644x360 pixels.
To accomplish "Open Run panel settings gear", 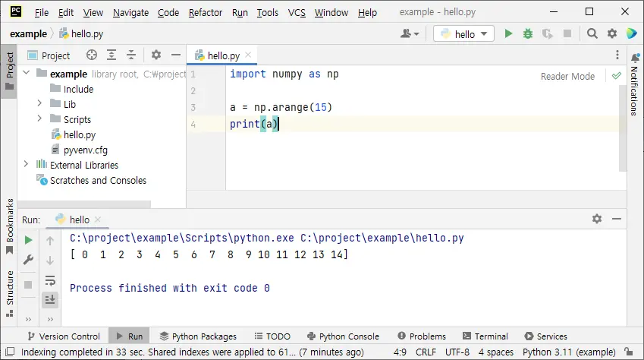I will (x=597, y=219).
